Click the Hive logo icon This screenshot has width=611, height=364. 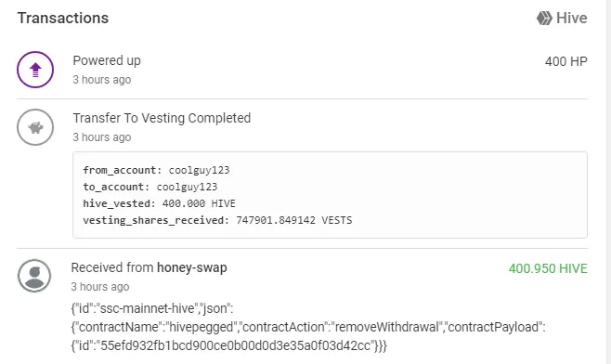coord(544,18)
